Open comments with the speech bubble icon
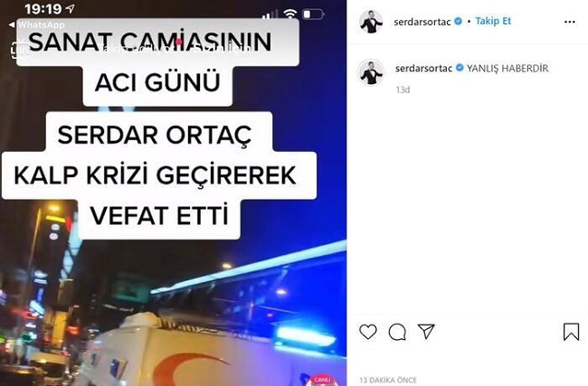588x386 pixels. pyautogui.click(x=397, y=332)
